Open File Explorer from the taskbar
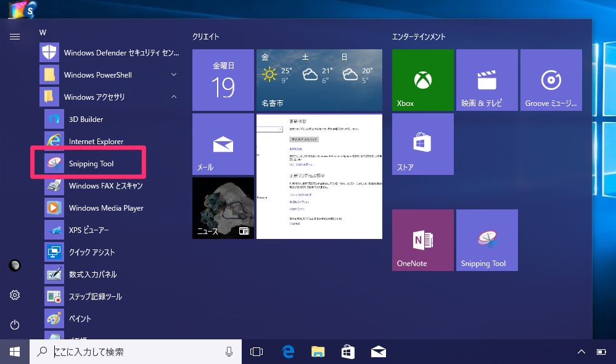This screenshot has width=616, height=364. point(318,352)
